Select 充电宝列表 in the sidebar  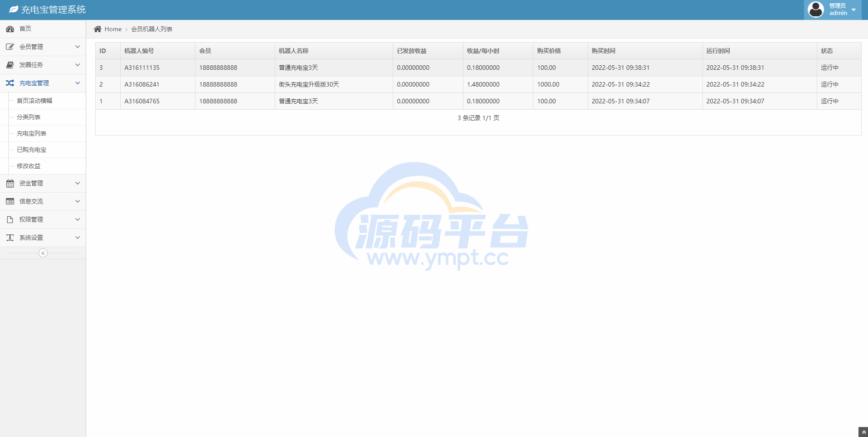pos(31,133)
